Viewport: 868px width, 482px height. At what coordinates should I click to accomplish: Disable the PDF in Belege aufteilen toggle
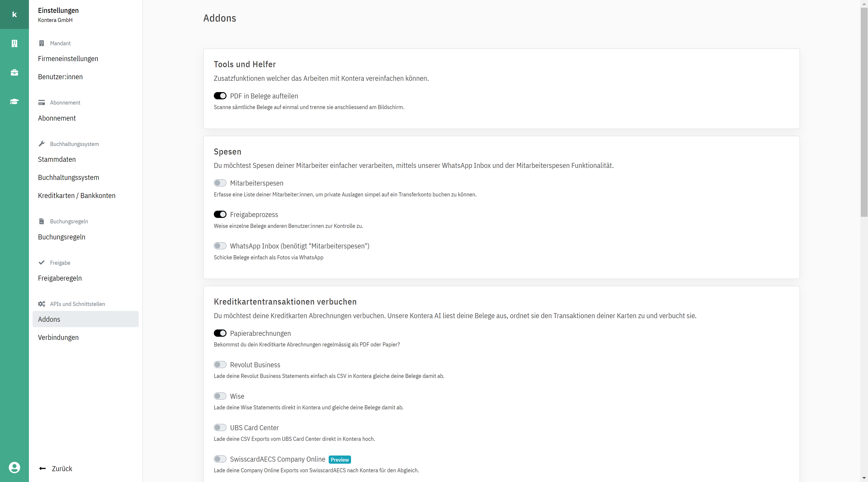(x=220, y=96)
